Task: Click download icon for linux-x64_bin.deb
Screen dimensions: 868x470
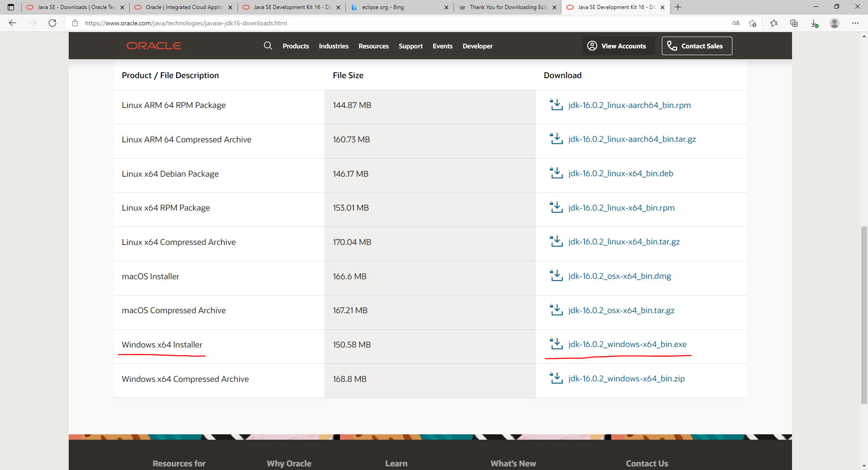Action: pyautogui.click(x=556, y=173)
